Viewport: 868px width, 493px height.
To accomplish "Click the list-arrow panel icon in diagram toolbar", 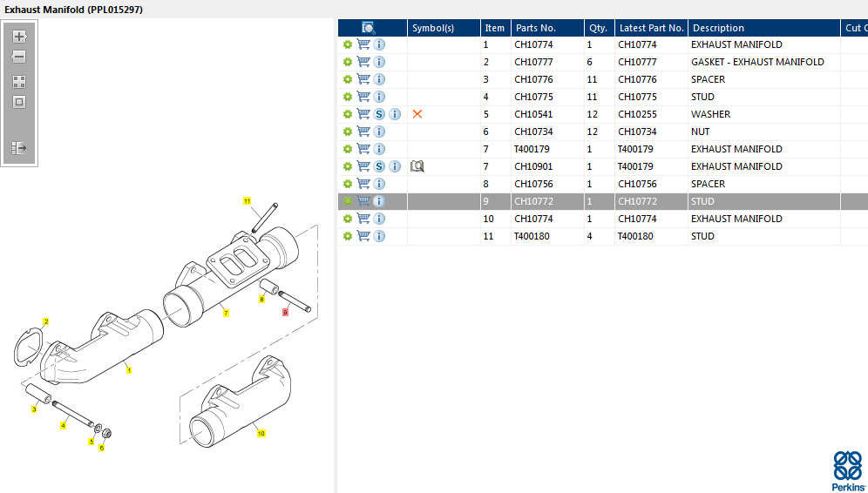I will coord(19,148).
